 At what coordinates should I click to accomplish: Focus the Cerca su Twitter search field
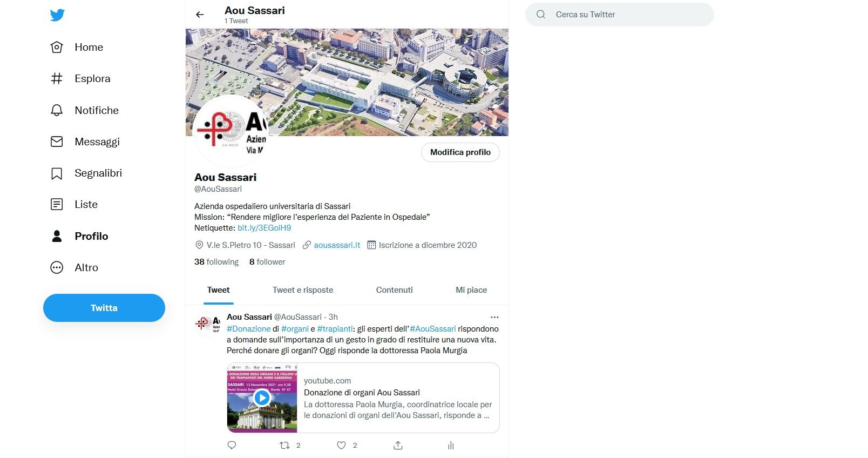coord(620,15)
